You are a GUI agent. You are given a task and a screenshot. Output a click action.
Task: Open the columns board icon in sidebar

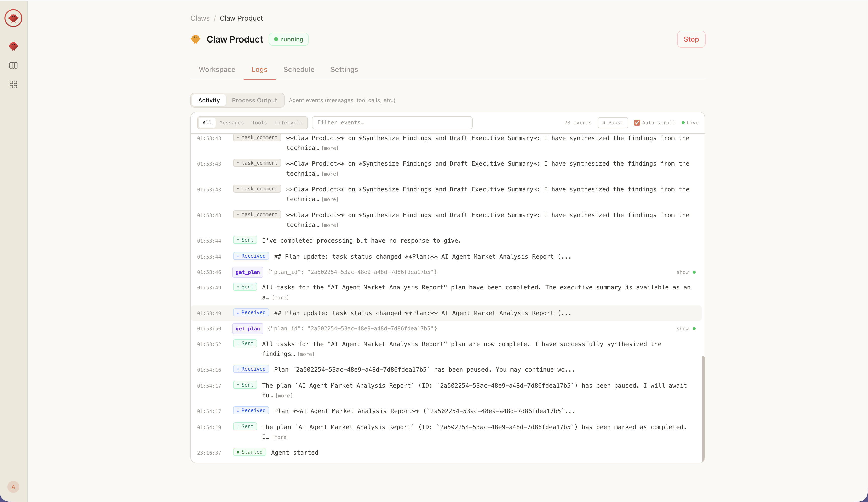tap(13, 65)
